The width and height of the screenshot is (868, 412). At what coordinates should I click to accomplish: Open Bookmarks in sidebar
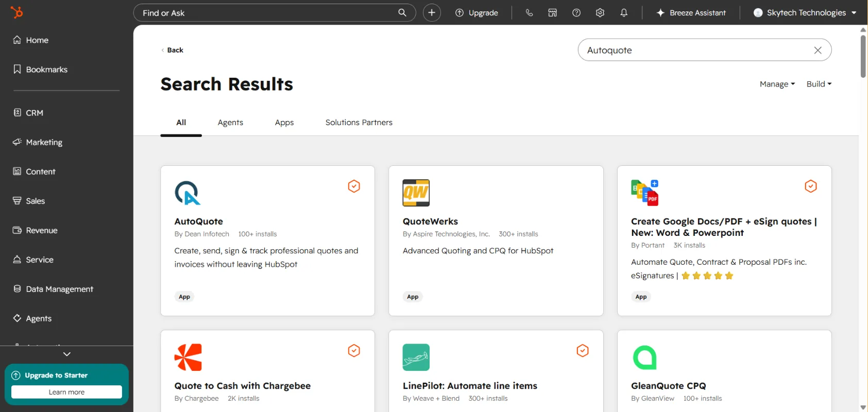(40, 70)
